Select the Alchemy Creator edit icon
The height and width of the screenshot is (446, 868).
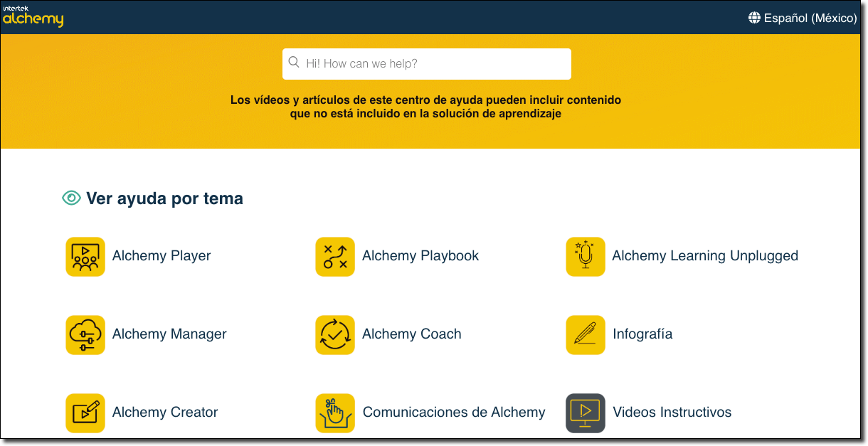click(x=85, y=413)
